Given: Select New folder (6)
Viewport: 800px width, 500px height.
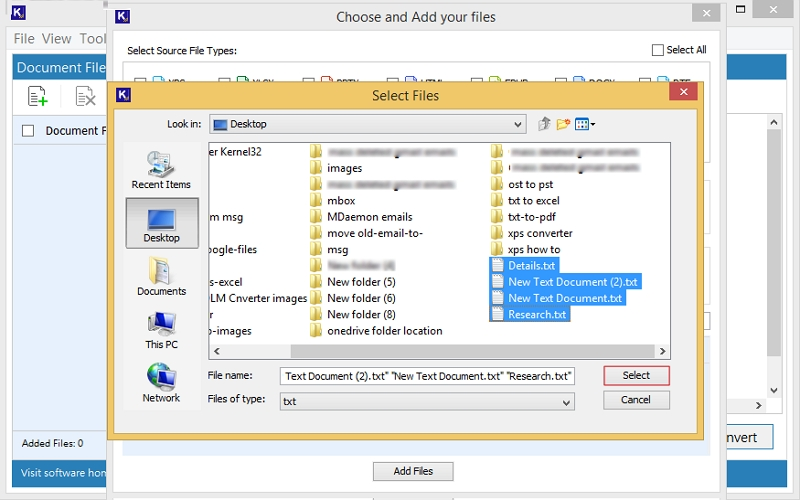Looking at the screenshot, I should click(x=353, y=298).
